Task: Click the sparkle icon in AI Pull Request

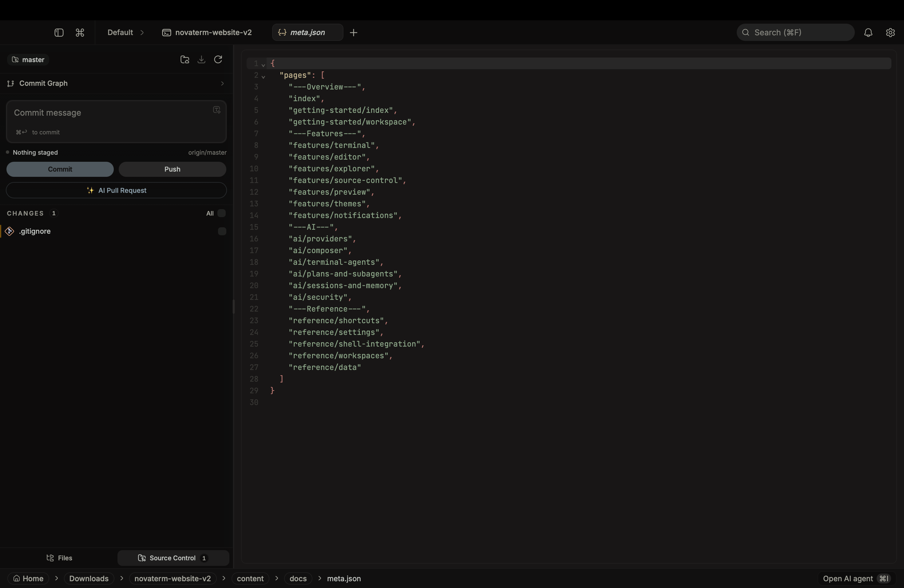Action: [90, 190]
